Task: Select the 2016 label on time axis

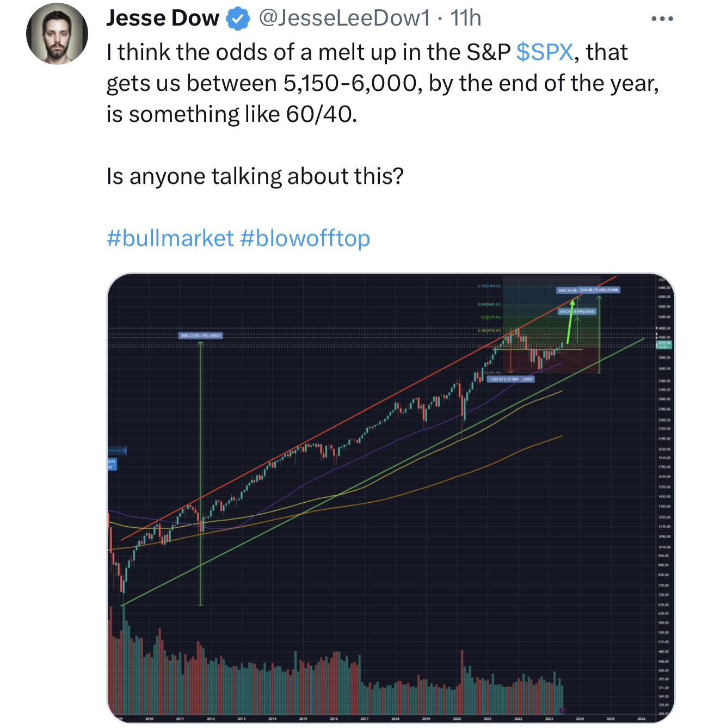Action: (x=334, y=719)
